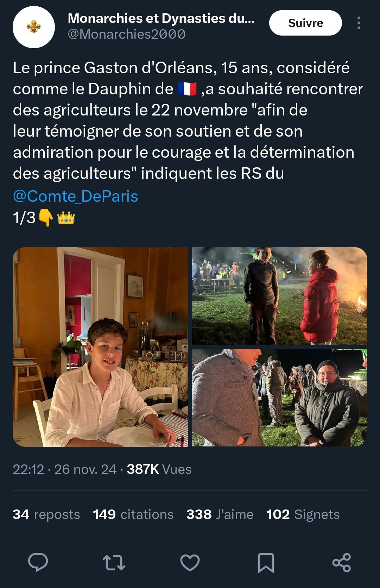Open the three-dot more options menu
Image resolution: width=380 pixels, height=588 pixels.
pyautogui.click(x=359, y=23)
